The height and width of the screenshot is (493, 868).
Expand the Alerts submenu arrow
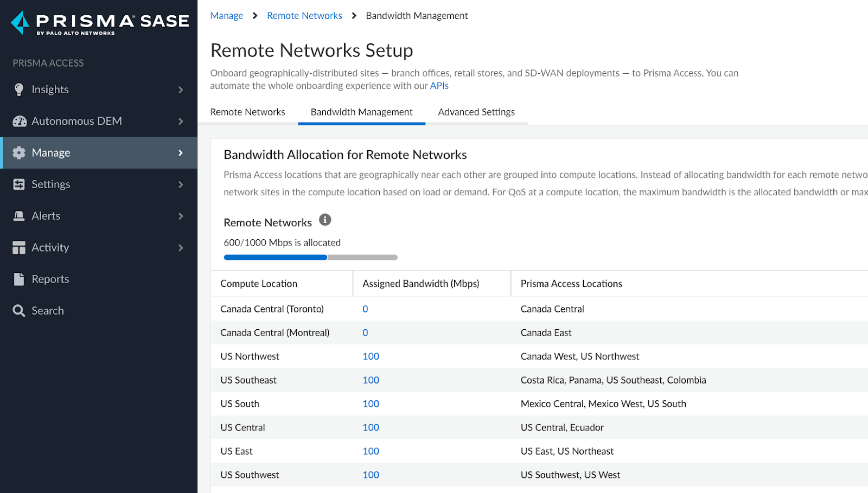(181, 216)
